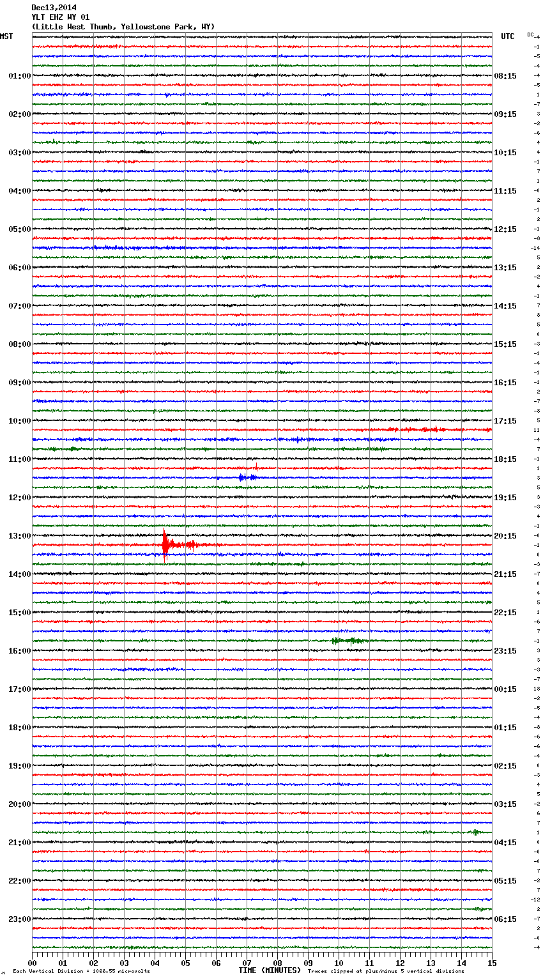Select the "19:00" MST time label
Screen dimensions: 543x980
pyautogui.click(x=20, y=766)
